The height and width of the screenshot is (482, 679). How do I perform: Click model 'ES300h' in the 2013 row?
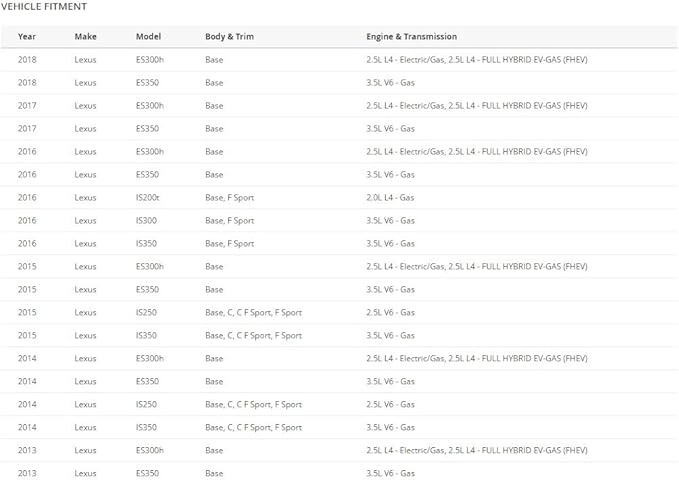tap(150, 450)
